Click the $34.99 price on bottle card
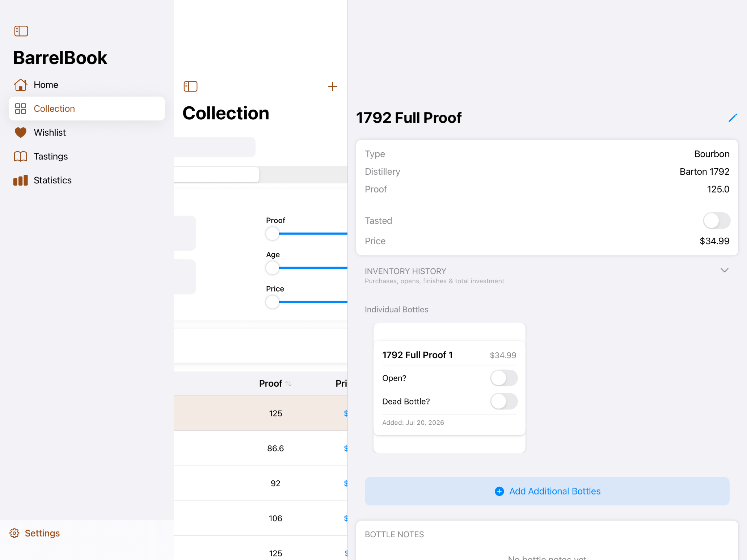 click(x=503, y=355)
